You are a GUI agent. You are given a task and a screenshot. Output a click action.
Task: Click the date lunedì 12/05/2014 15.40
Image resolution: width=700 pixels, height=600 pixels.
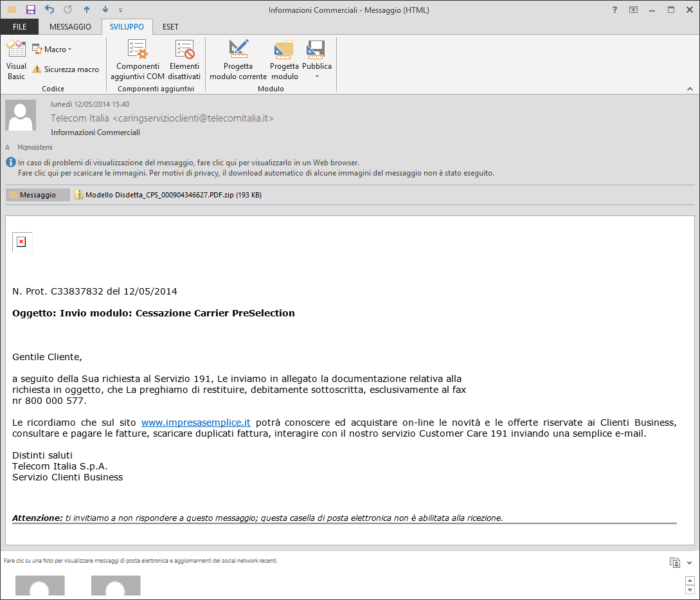[x=90, y=105]
